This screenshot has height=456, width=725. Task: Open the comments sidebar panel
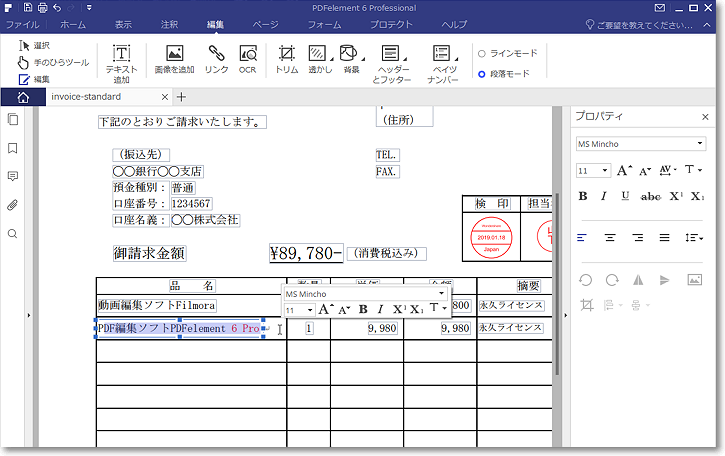point(13,176)
